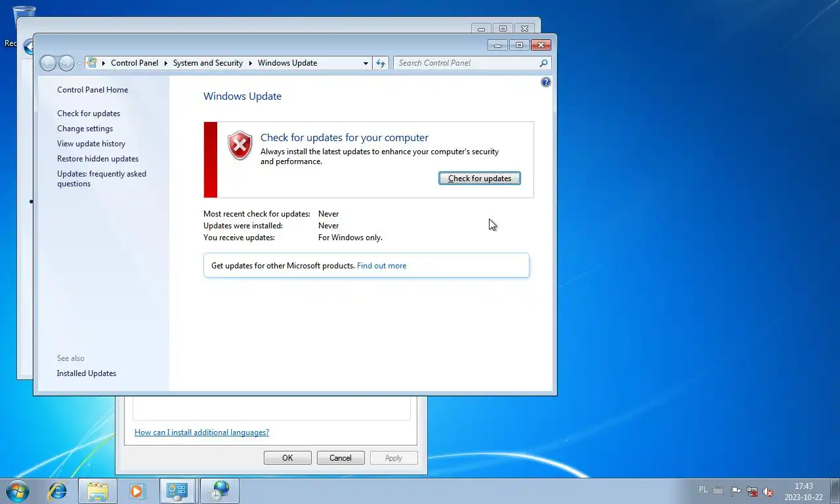Open Windows Media Player from the taskbar
The width and height of the screenshot is (840, 504).
(x=137, y=491)
